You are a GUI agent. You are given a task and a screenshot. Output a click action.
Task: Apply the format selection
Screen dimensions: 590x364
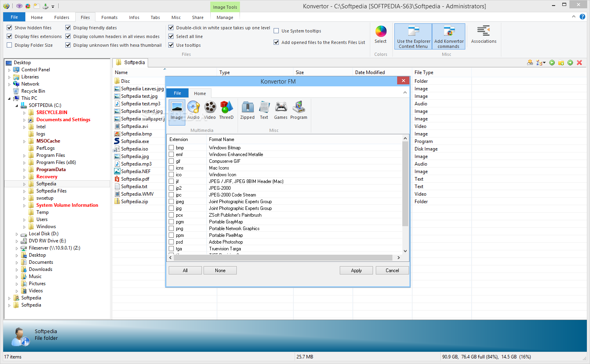356,271
